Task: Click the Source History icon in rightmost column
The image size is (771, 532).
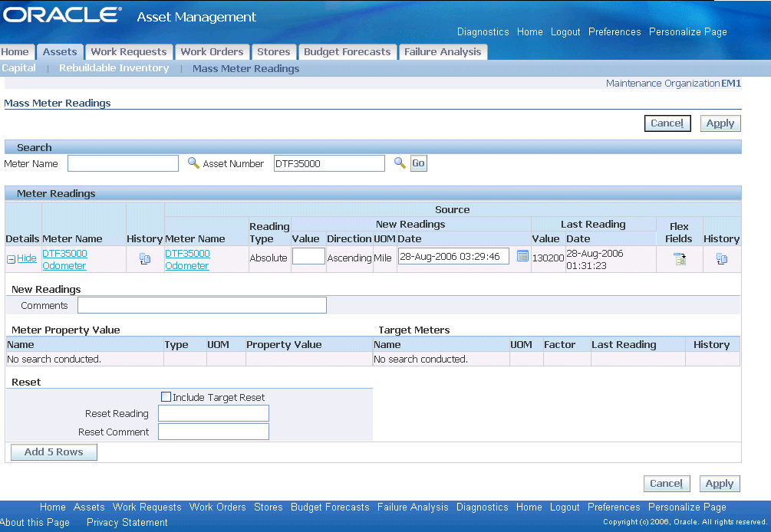Action: pos(721,258)
